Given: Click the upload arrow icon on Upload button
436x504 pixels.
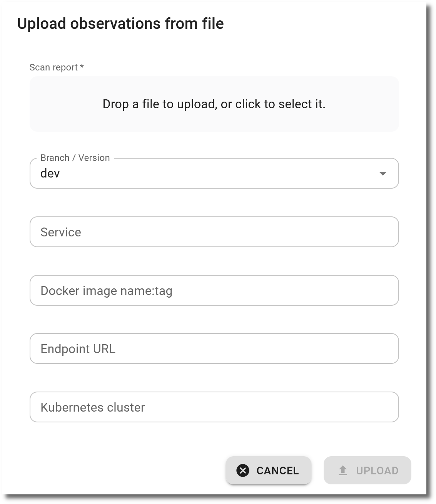Looking at the screenshot, I should coord(343,470).
